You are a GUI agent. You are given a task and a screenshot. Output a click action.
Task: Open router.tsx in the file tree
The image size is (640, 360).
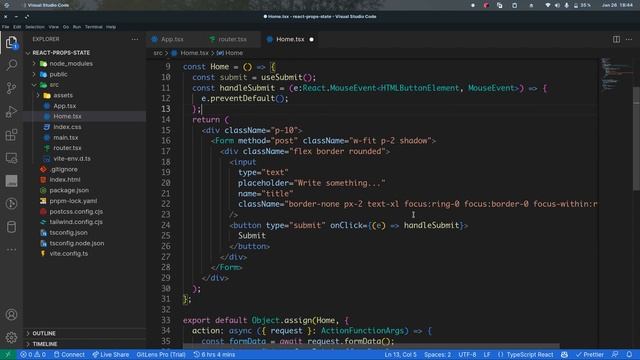click(x=84, y=148)
